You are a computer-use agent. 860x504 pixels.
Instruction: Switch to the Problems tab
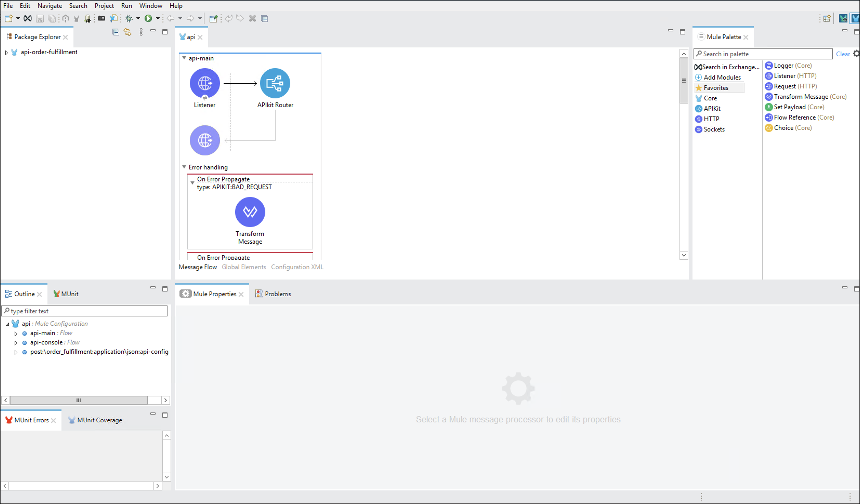tap(273, 294)
